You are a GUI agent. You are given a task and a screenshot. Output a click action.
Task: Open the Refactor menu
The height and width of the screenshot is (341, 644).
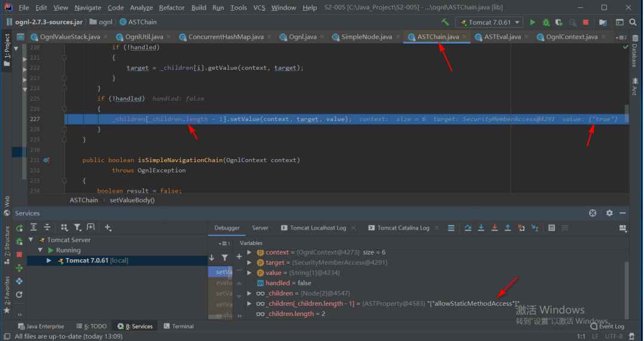tap(172, 7)
